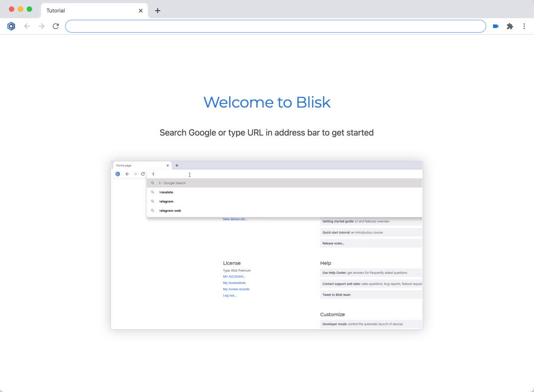This screenshot has width=534, height=392.
Task: Reload the page with refresh icon
Action: (x=56, y=26)
